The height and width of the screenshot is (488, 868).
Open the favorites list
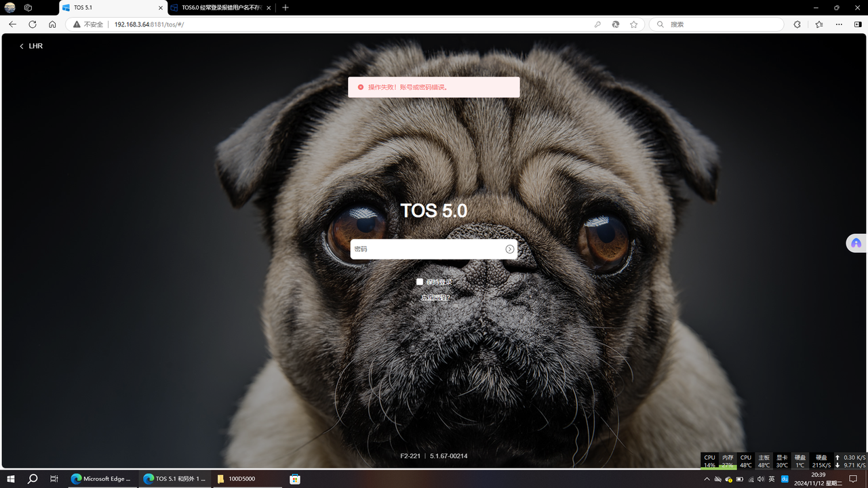819,24
